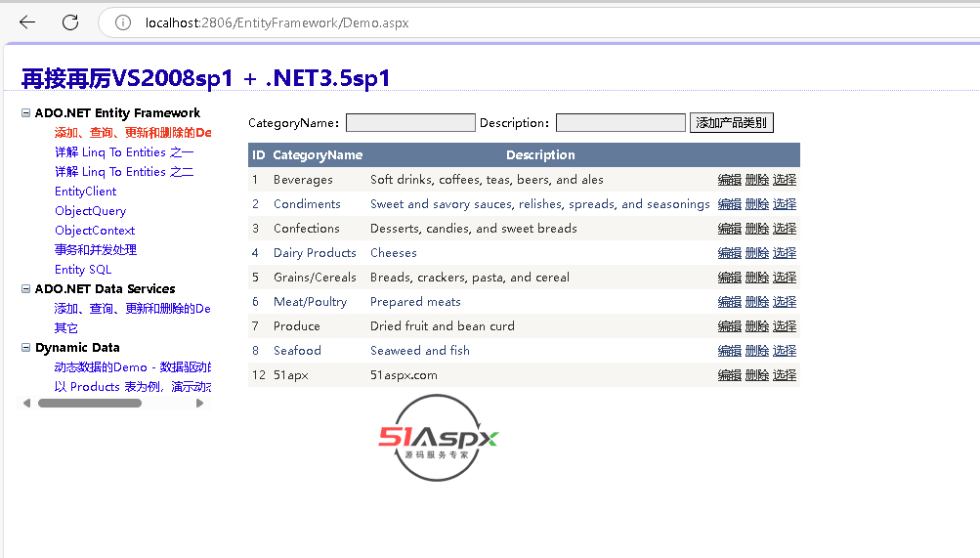Click 选择 for the Condiments row
Screen dimensions: 980x558
(x=785, y=204)
